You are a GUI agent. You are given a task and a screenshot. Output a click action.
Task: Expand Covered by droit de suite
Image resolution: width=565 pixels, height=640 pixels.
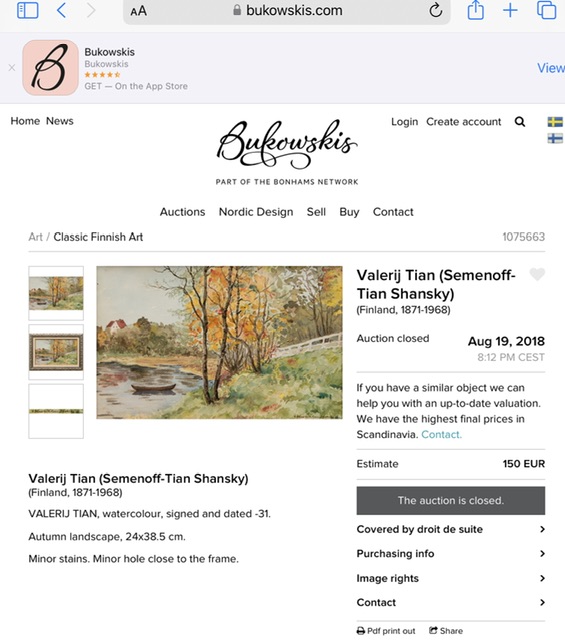click(x=451, y=529)
